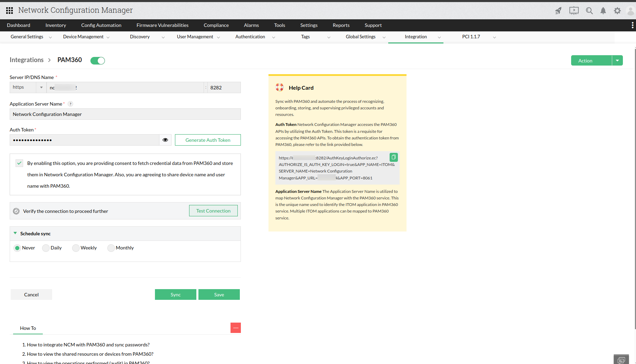Click the Cancel button
The image size is (636, 364).
click(31, 295)
